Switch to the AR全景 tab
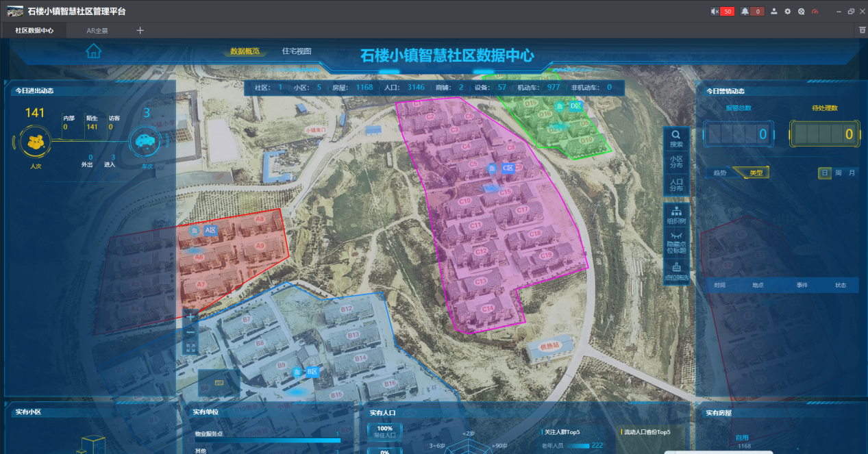The image size is (868, 454). (97, 31)
